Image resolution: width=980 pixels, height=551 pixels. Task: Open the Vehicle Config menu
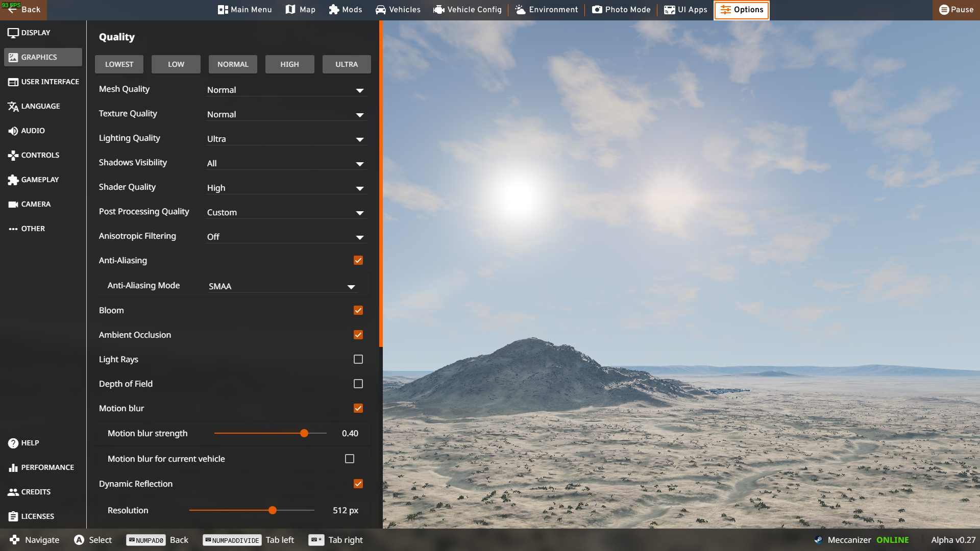(468, 10)
